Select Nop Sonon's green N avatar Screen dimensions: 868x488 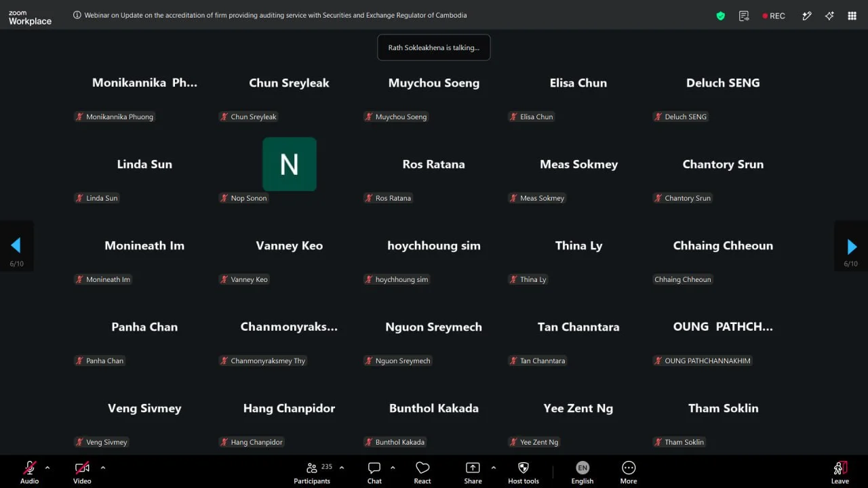(290, 164)
